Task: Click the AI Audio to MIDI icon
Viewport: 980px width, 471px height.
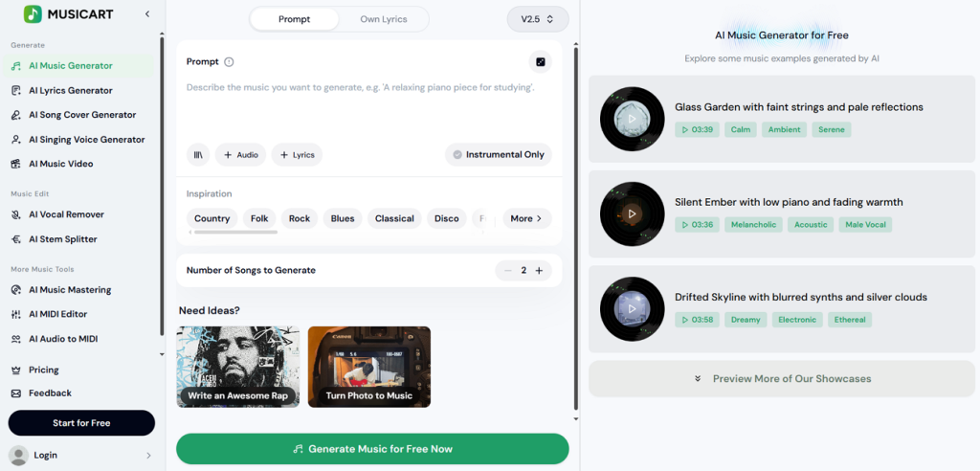Action: 16,339
